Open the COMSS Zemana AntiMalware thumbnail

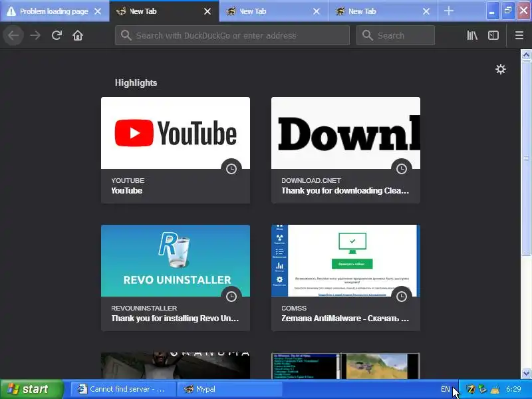tap(345, 261)
